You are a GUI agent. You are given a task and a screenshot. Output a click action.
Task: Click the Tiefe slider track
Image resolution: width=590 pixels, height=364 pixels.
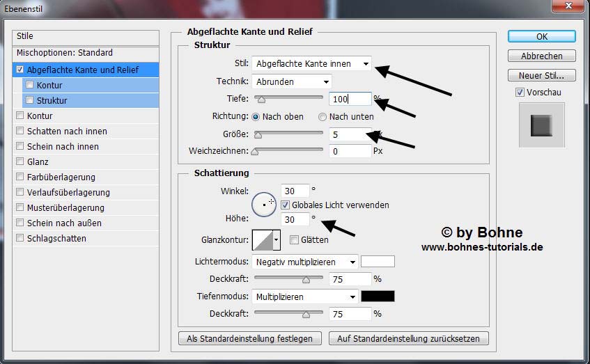pyautogui.click(x=288, y=100)
